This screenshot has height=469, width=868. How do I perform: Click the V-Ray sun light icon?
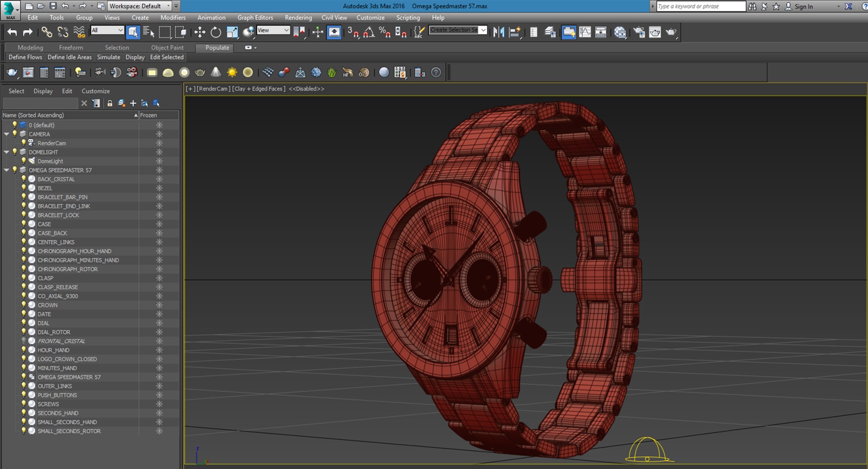pos(232,72)
